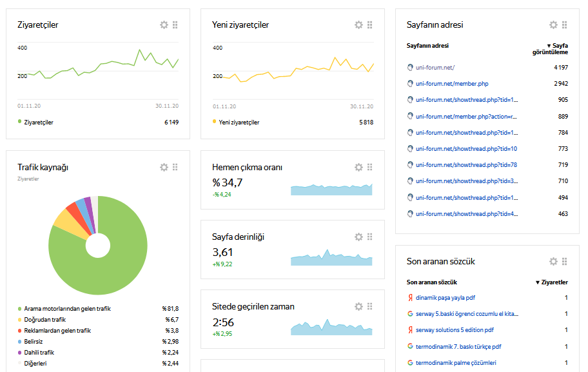Viewport: 588px width, 372px height.
Task: Open the Sayfanın adresi widget title
Action: [x=435, y=25]
